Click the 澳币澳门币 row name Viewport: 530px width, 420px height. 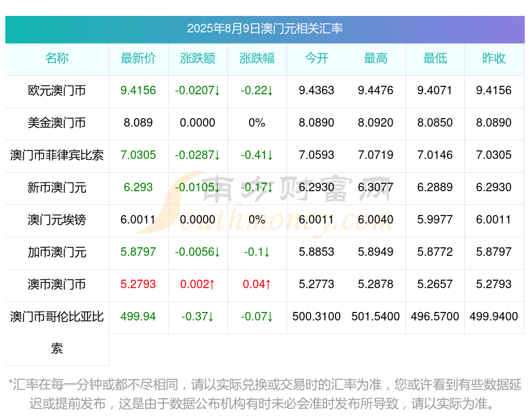(57, 284)
